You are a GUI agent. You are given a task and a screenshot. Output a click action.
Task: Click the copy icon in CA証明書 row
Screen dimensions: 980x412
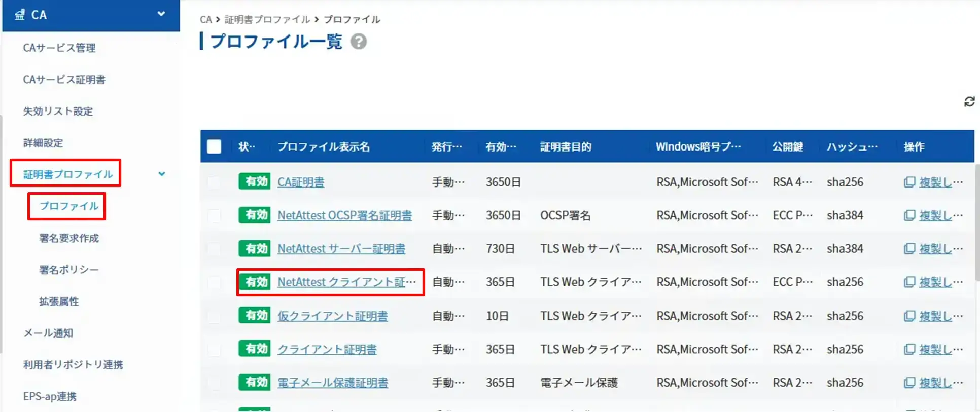(x=909, y=182)
